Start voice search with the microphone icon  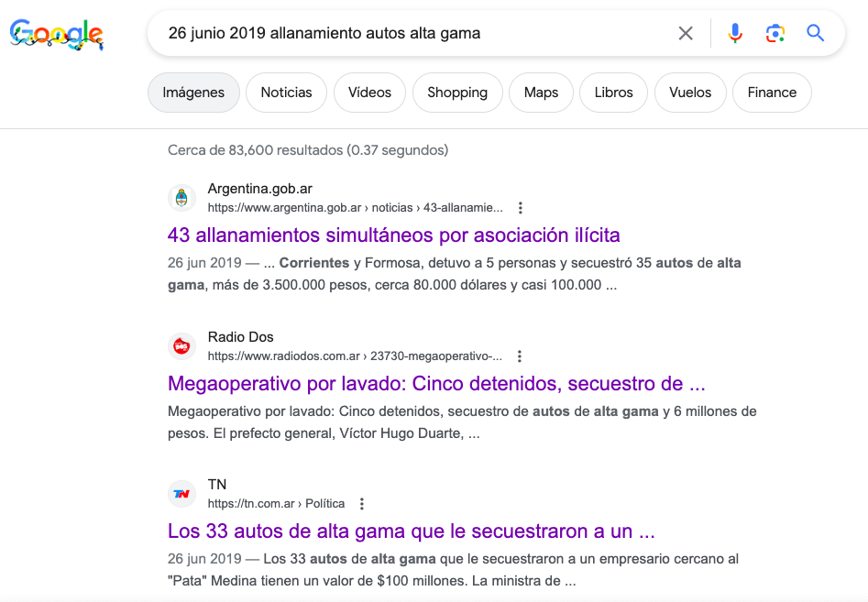(x=735, y=33)
